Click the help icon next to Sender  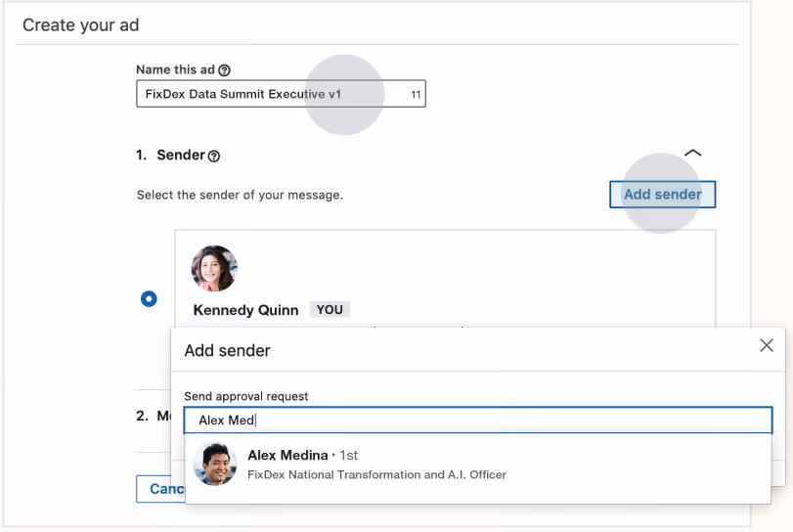pos(214,156)
